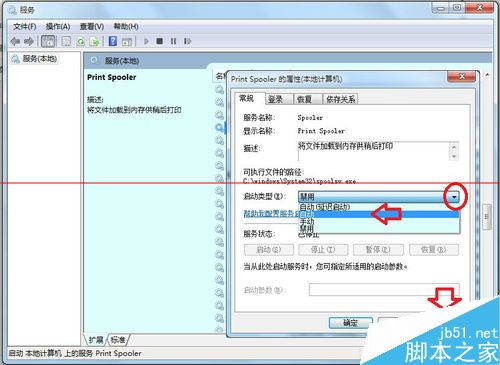500x365 pixels.
Task: Select the 标准 view tab at bottom
Action: [x=118, y=340]
